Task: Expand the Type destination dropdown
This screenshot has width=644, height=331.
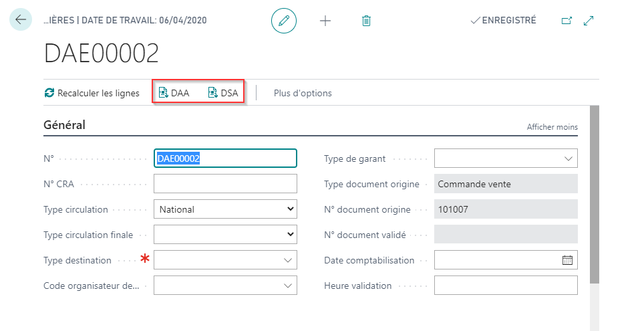Action: click(x=288, y=260)
